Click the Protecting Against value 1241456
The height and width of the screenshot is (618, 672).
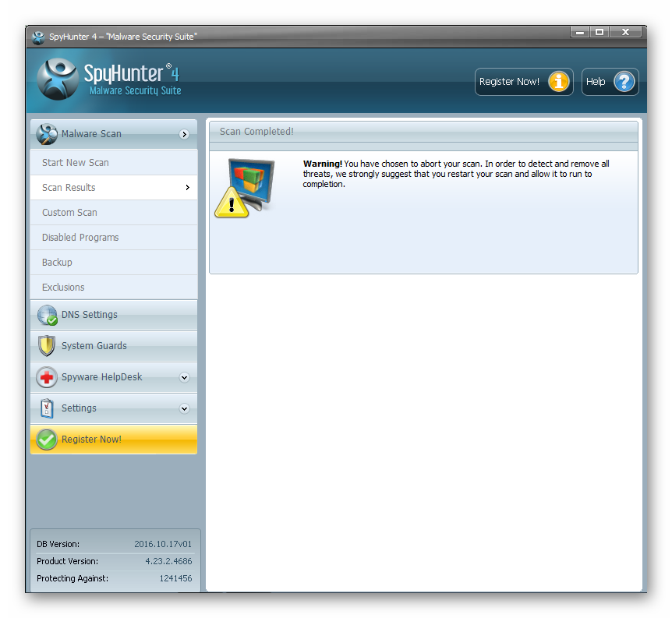coord(175,578)
